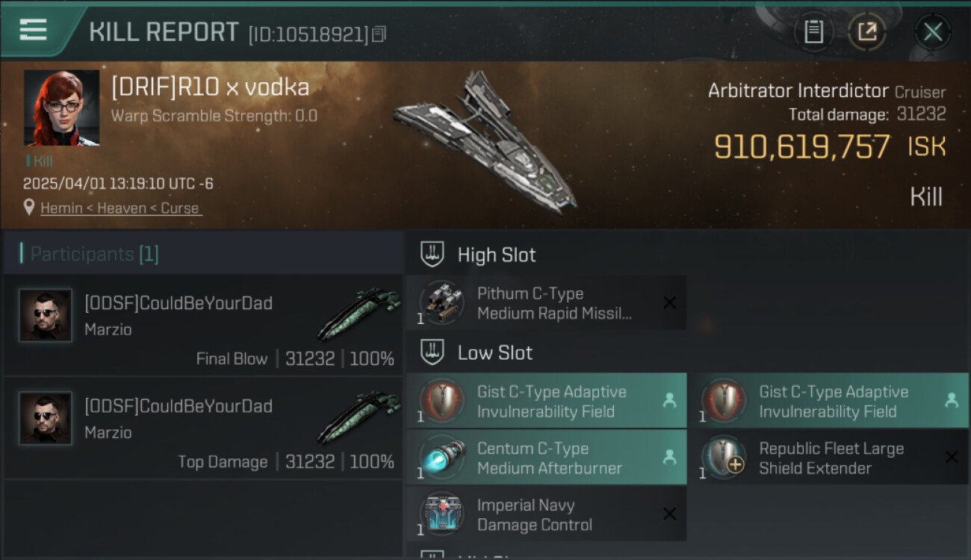View the victim's pilot portrait
The height and width of the screenshot is (560, 971).
pos(61,108)
